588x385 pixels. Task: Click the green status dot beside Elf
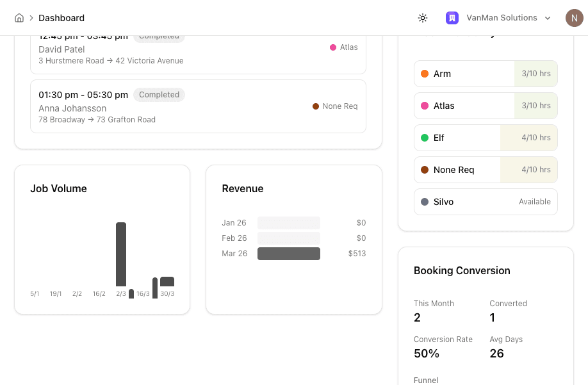tap(423, 138)
